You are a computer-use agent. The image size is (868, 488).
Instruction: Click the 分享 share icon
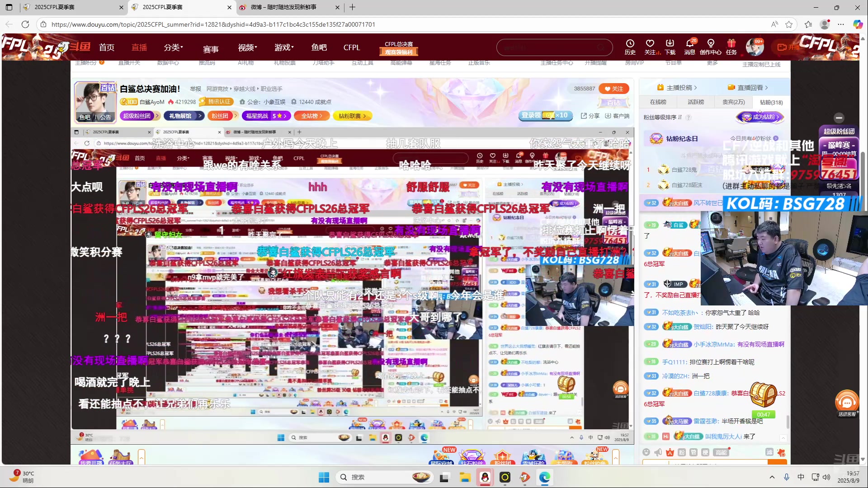tap(590, 116)
